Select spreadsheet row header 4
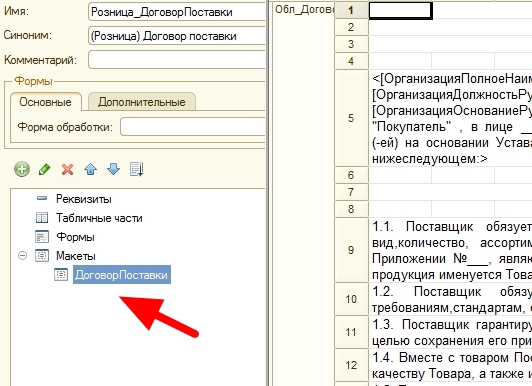 click(x=351, y=61)
